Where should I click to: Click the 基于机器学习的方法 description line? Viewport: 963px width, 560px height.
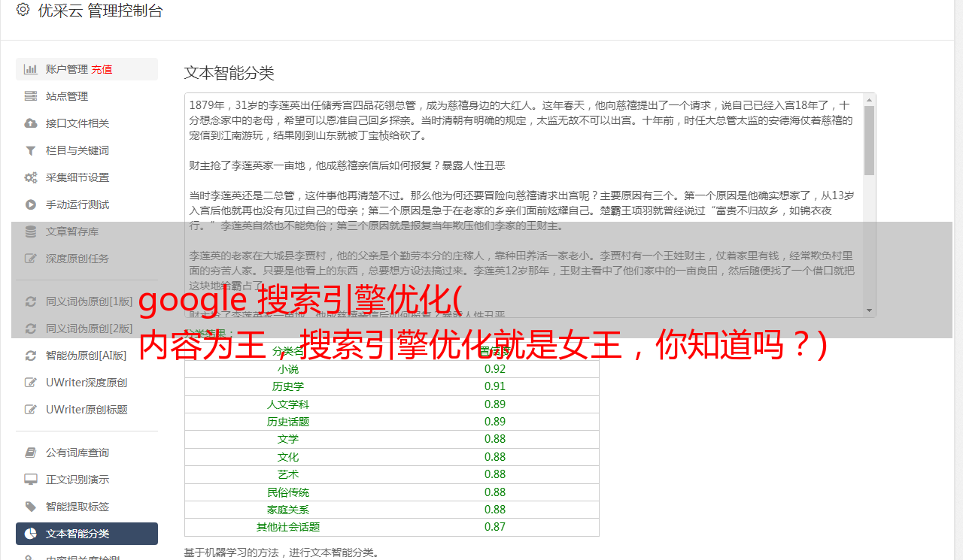point(282,552)
